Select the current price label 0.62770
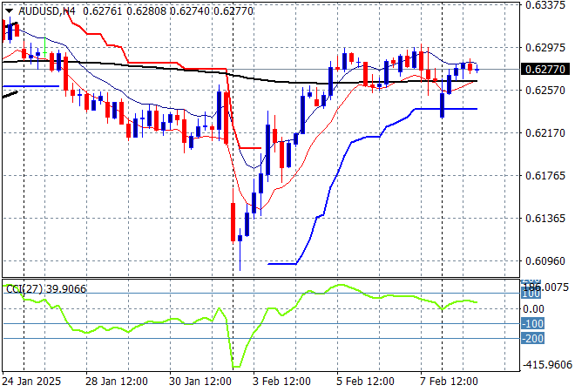This screenshot has width=575, height=392. [545, 70]
